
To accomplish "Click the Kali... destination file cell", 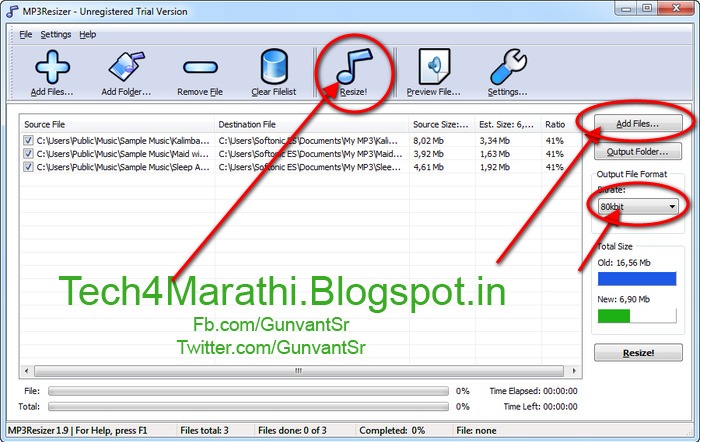I will click(x=308, y=141).
